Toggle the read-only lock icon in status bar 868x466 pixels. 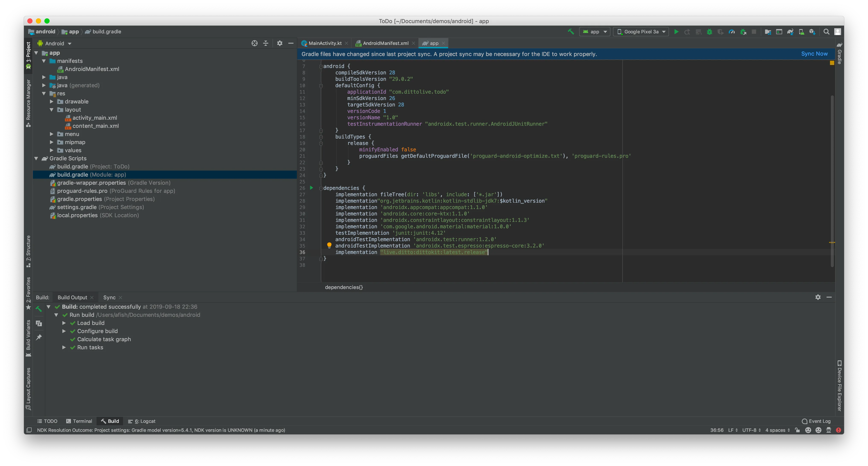click(x=797, y=430)
